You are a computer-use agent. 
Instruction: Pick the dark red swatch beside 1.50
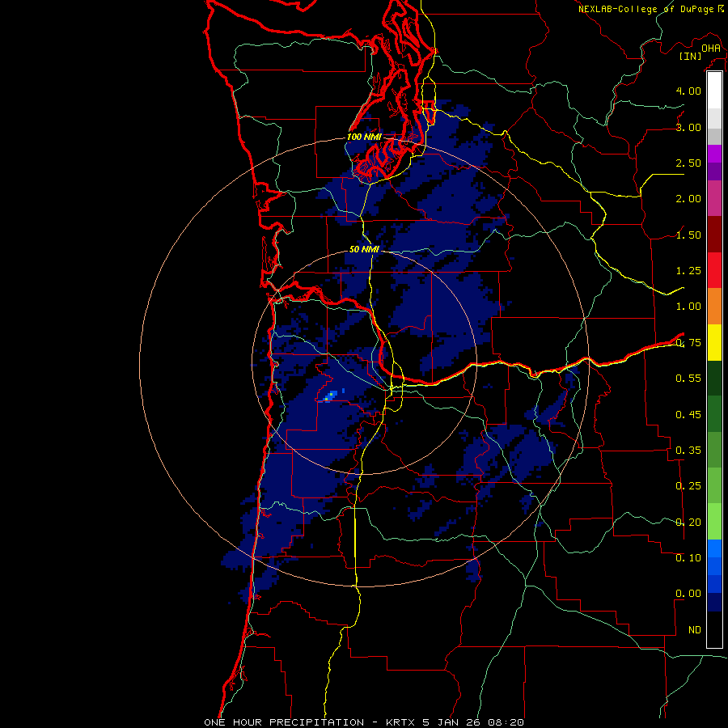(x=714, y=235)
